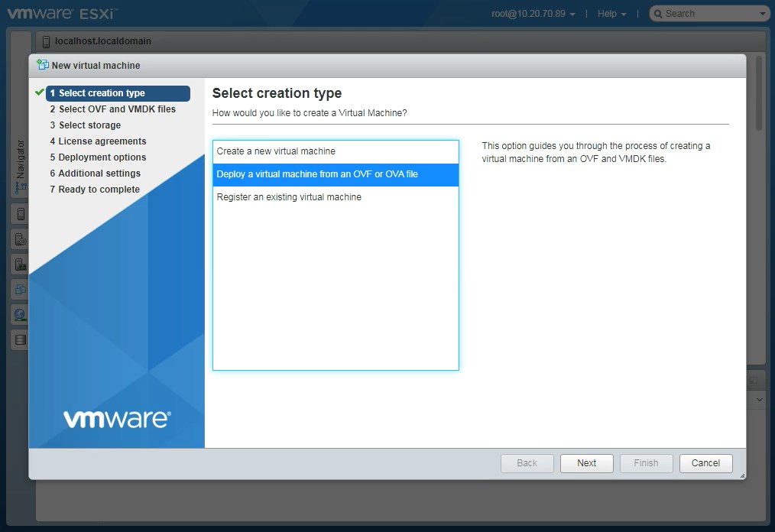Image resolution: width=775 pixels, height=532 pixels.
Task: Select the Monitor host icon in sidebar
Action: click(20, 264)
